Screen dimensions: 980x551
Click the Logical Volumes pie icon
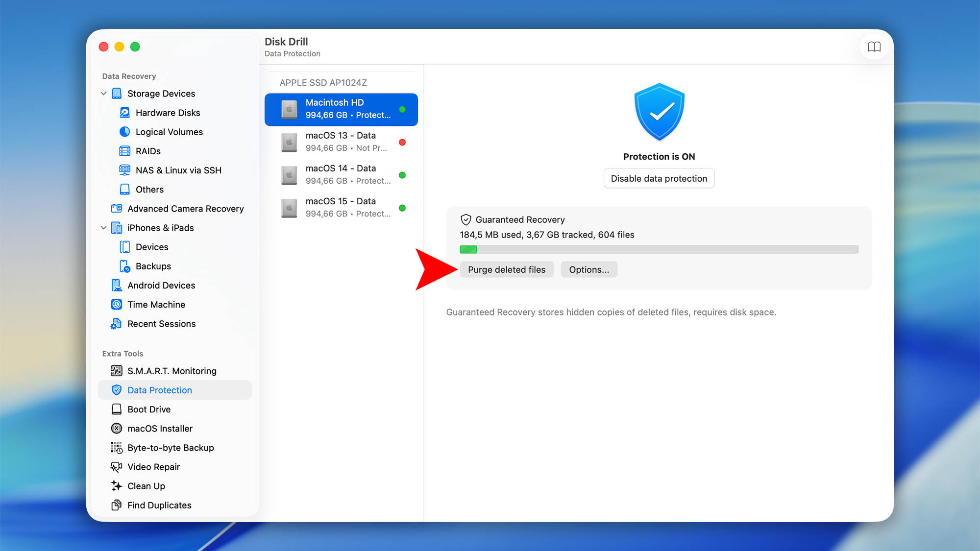tap(125, 132)
